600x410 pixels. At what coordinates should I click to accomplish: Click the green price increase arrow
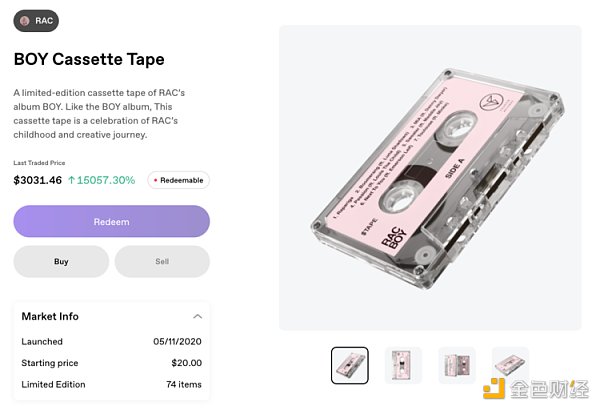coord(71,181)
